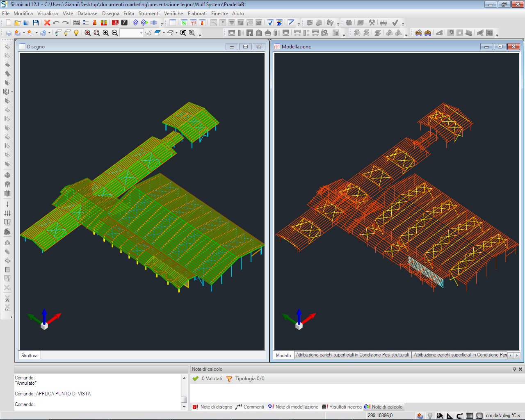Open a file with the folder icon
The width and height of the screenshot is (525, 420).
point(18,23)
